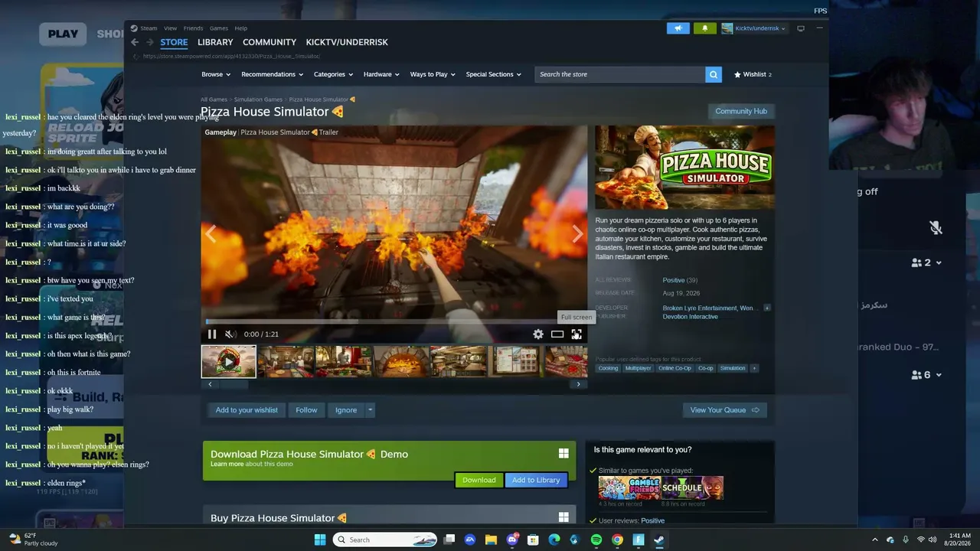Open the Simulation Games breadcrumb
The height and width of the screenshot is (551, 980).
coord(258,99)
